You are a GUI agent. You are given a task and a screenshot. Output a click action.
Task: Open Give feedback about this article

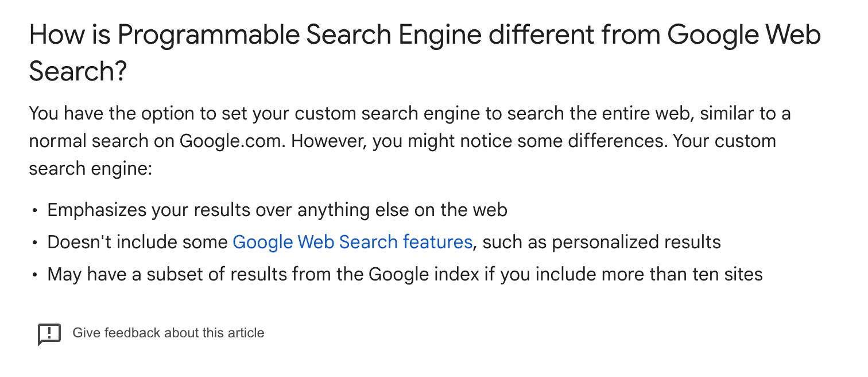click(168, 333)
